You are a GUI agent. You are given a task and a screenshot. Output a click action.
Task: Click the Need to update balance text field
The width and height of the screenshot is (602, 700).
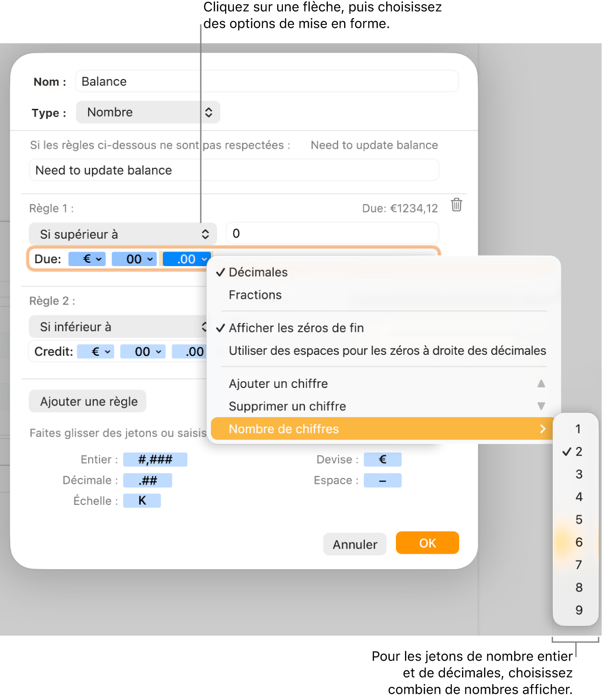pyautogui.click(x=233, y=170)
